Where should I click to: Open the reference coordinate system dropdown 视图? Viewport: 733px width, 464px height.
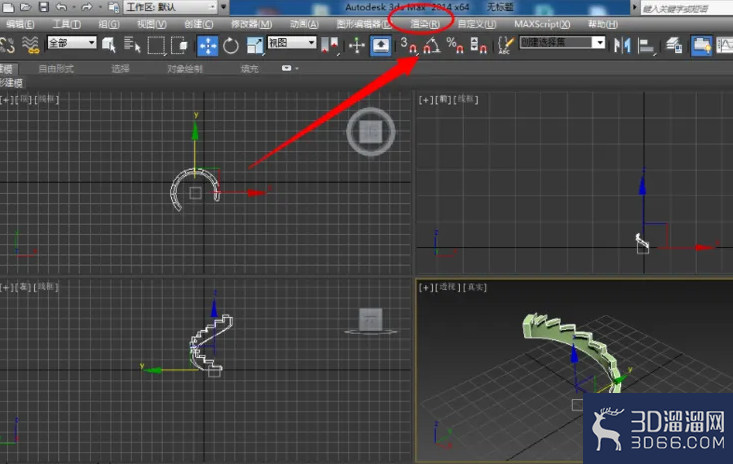point(292,43)
